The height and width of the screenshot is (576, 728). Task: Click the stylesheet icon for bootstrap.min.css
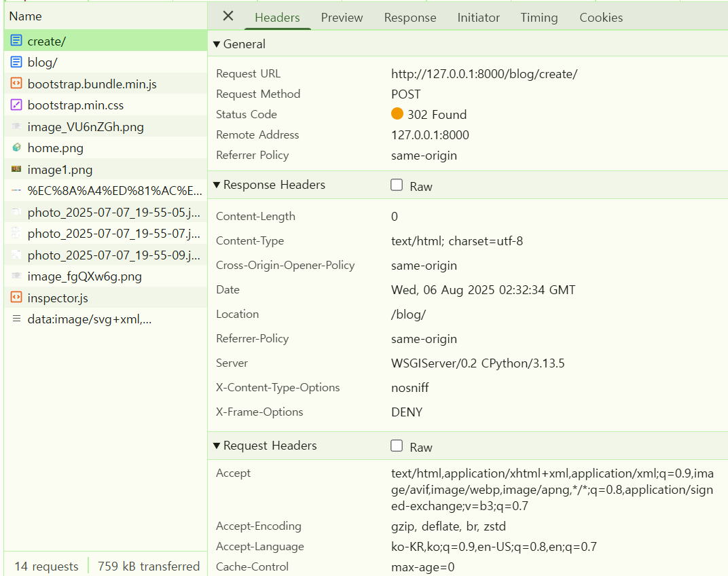(16, 105)
